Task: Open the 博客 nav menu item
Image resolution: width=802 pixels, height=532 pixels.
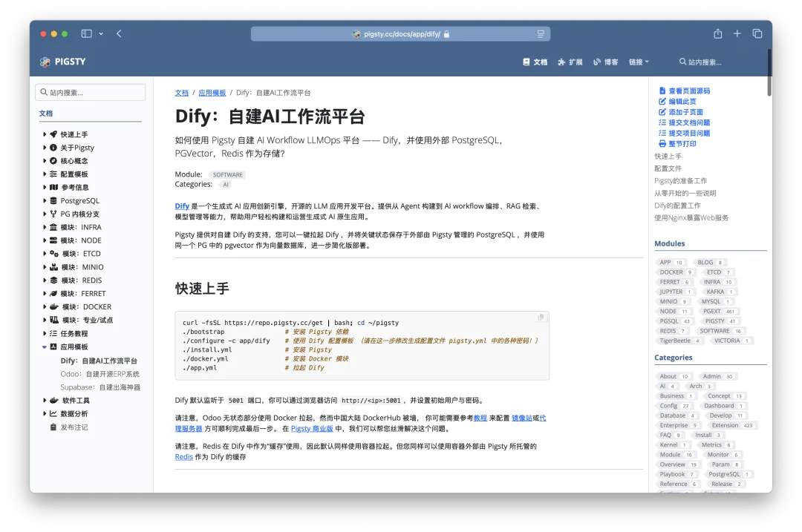Action: tap(606, 62)
